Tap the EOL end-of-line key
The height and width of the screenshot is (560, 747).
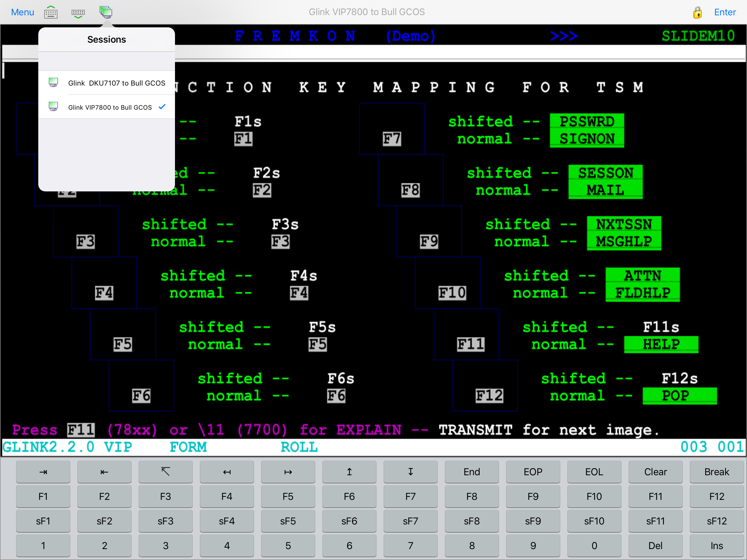point(594,472)
